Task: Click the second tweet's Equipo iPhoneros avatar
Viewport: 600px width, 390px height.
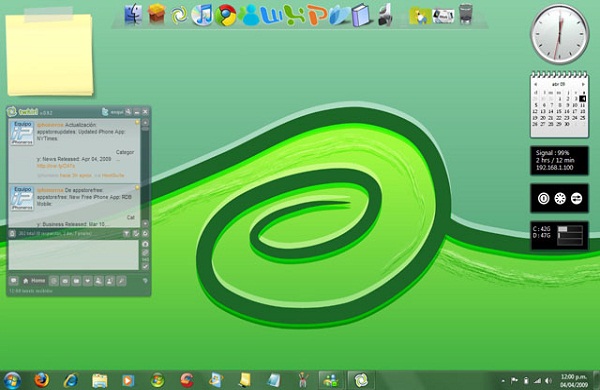Action: 22,198
